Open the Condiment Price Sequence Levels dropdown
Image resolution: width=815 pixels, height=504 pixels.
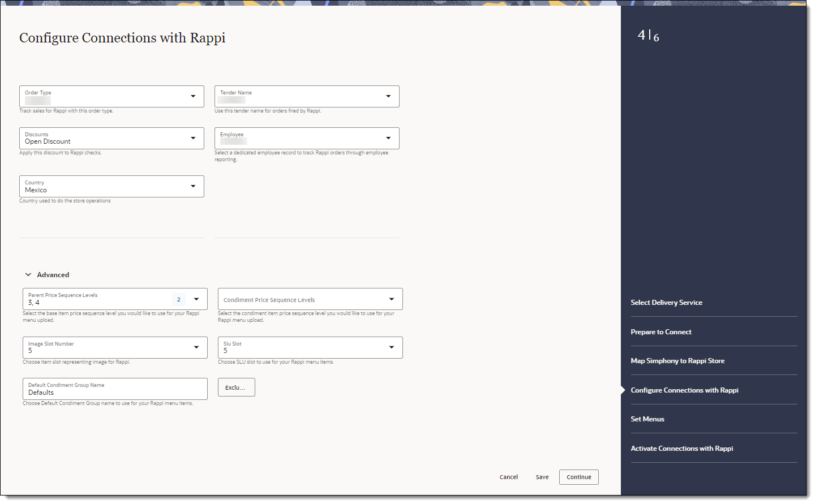tap(310, 299)
